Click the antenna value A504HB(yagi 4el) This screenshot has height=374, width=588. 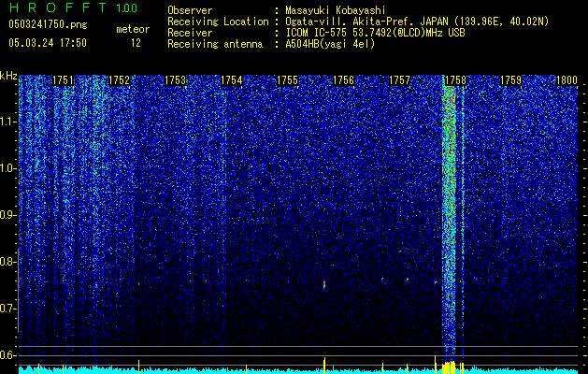[330, 44]
